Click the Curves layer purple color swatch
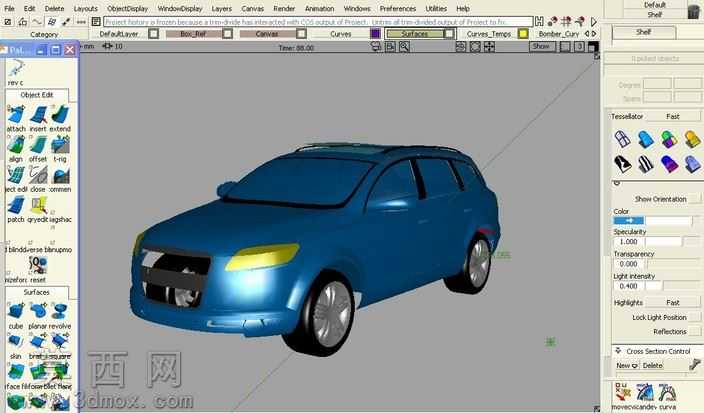Viewport: 704px width, 413px height. pyautogui.click(x=375, y=34)
